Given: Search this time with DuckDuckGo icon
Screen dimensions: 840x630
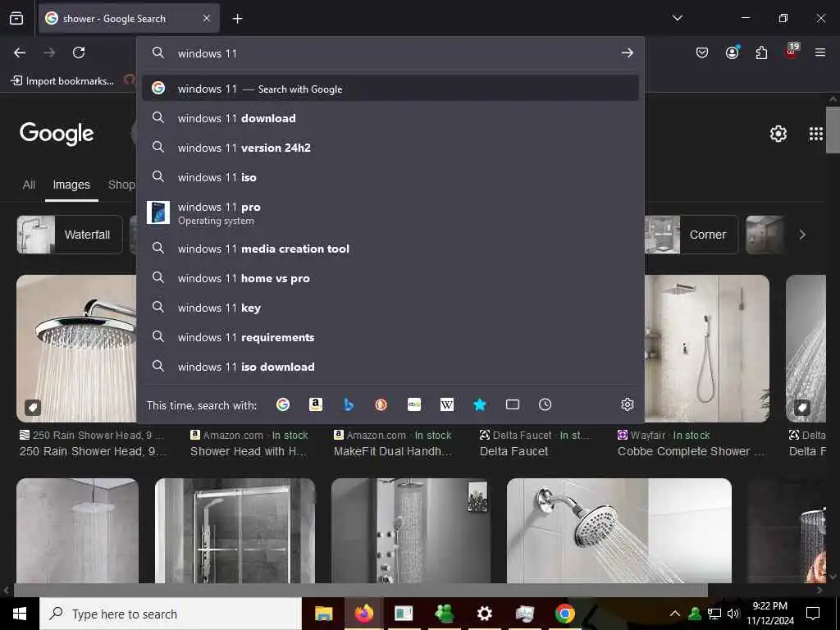Looking at the screenshot, I should 381,404.
